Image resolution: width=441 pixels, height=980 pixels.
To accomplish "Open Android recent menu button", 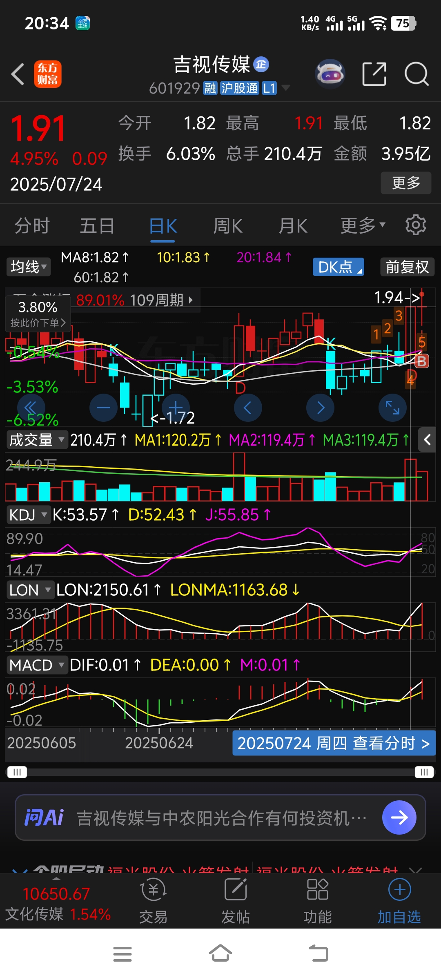I will point(122,954).
